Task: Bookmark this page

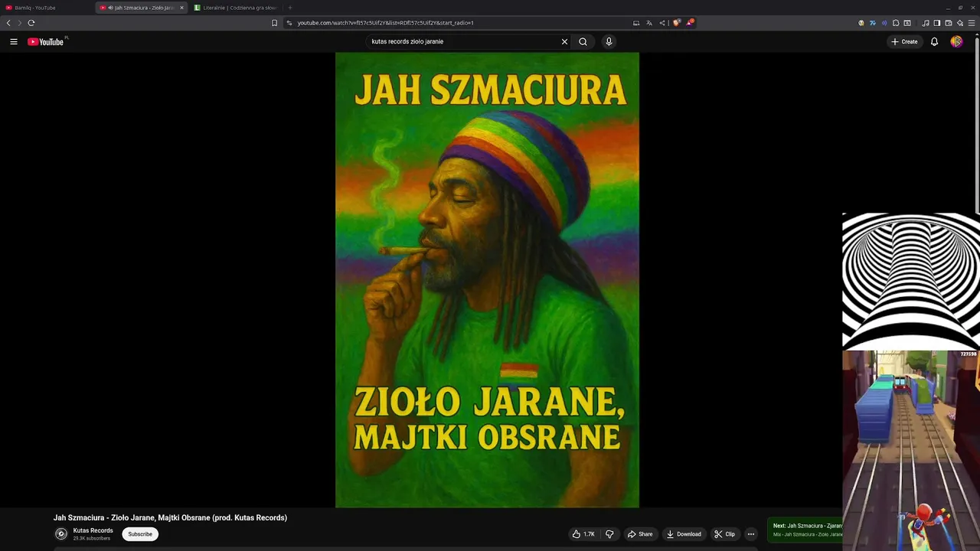Action: pos(274,23)
